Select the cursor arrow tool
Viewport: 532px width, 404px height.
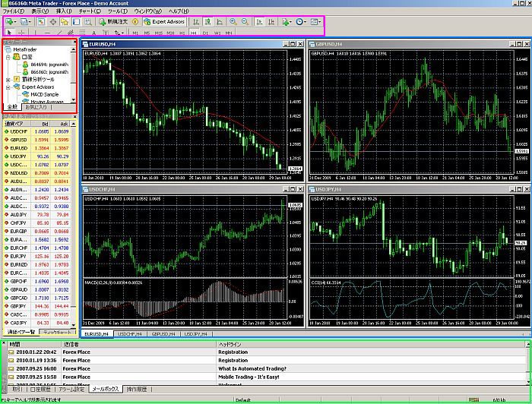pos(9,33)
